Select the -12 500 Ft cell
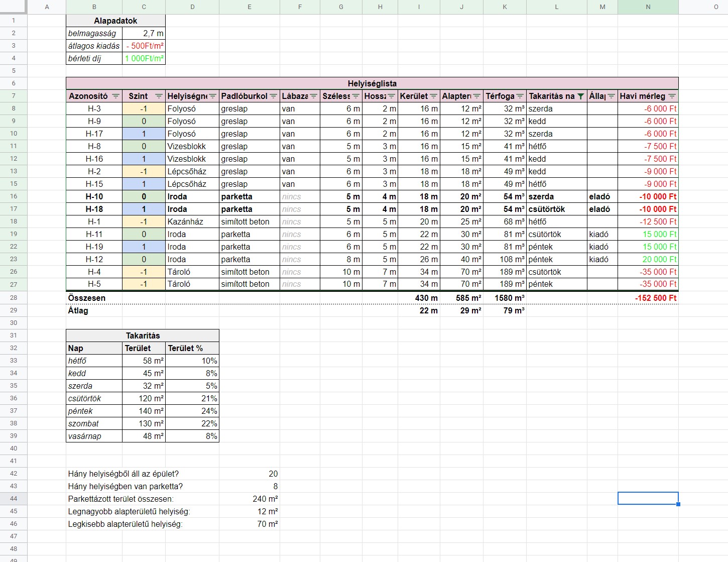The height and width of the screenshot is (562, 728). (x=648, y=221)
